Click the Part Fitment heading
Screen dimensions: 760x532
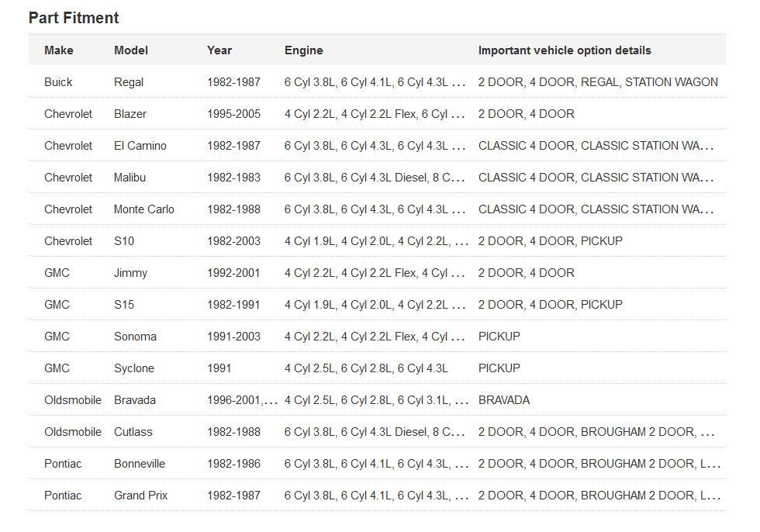point(74,18)
